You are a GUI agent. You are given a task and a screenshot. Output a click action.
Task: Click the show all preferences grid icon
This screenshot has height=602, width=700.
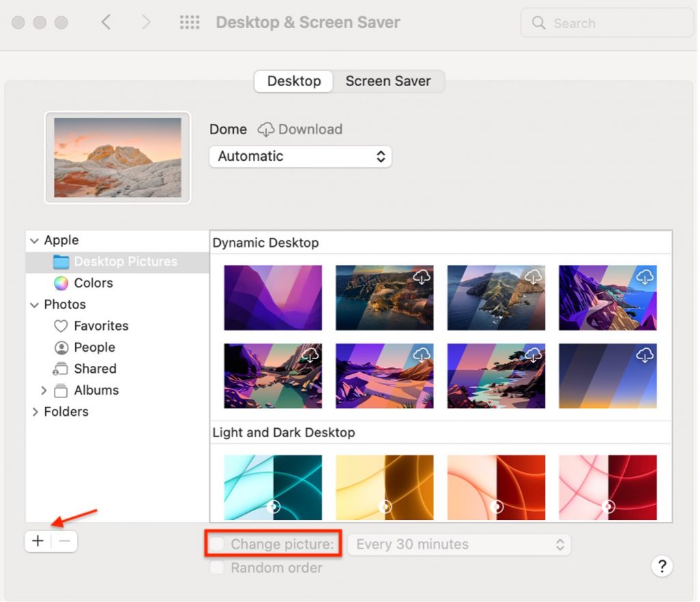click(189, 23)
